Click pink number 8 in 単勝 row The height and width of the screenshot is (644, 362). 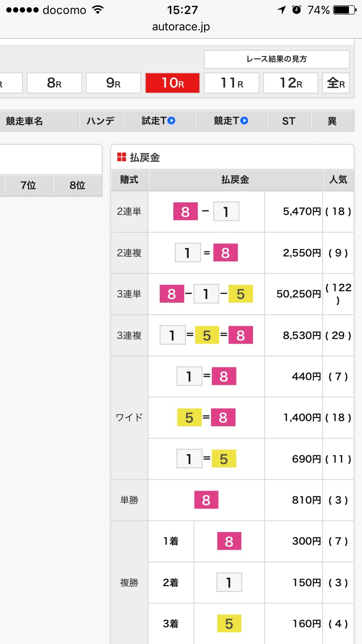pos(206,500)
